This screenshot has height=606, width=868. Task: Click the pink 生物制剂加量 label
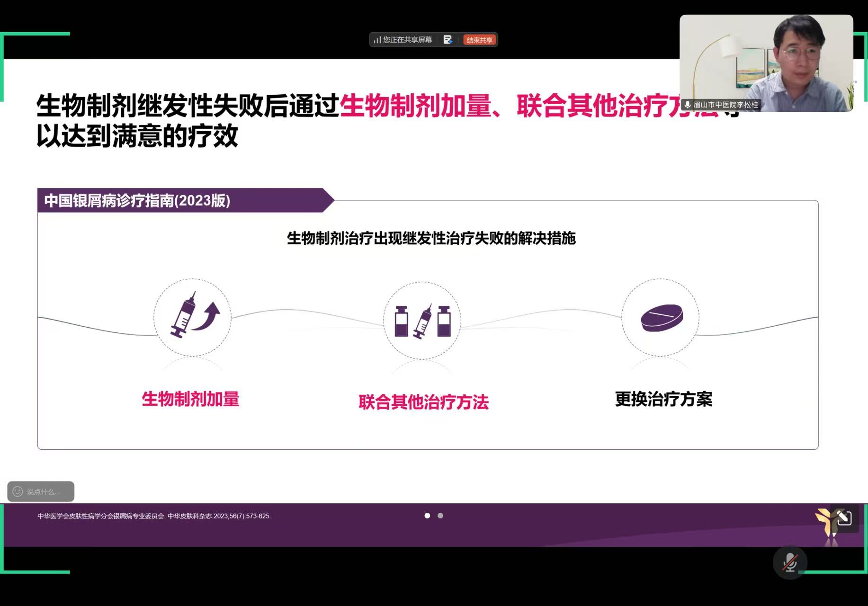(191, 400)
